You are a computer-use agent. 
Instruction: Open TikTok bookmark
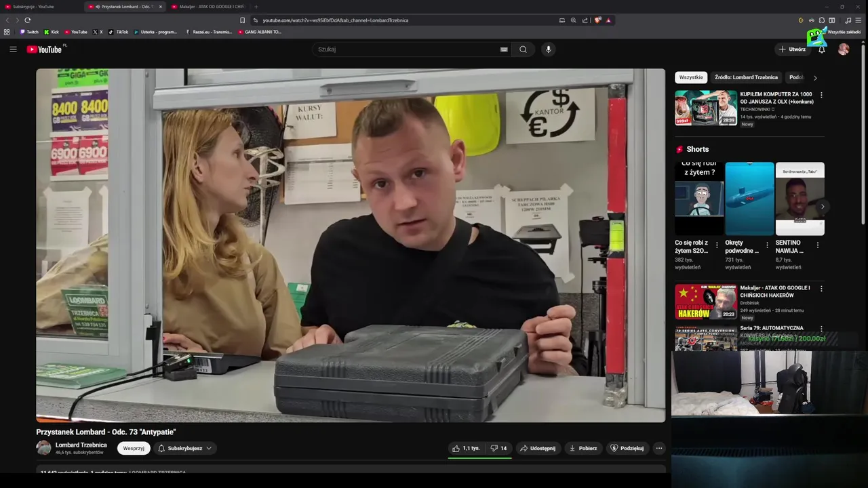119,32
